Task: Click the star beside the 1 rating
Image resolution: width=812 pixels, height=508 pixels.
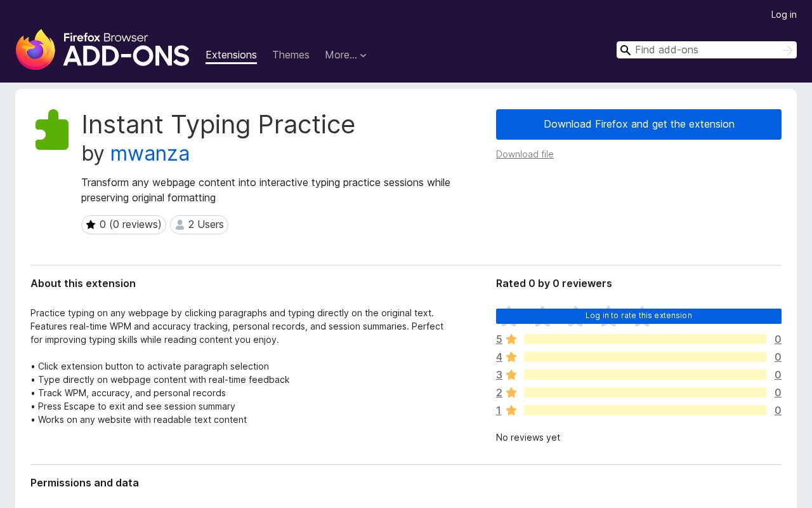Action: (x=511, y=410)
